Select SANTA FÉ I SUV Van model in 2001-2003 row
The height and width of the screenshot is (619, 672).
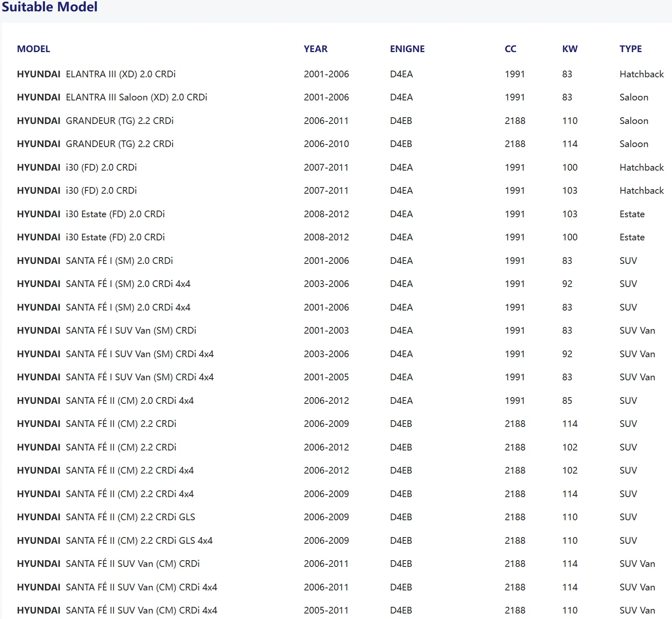coord(131,331)
